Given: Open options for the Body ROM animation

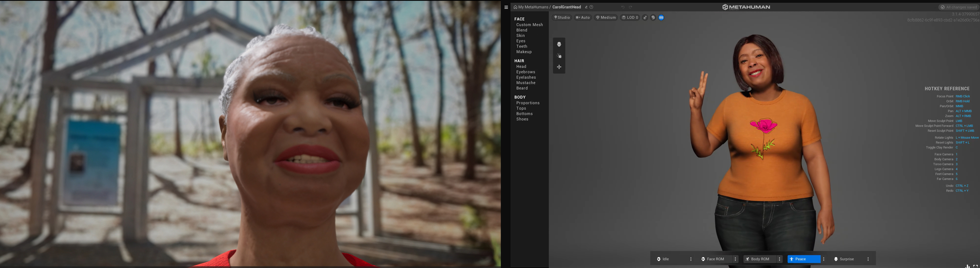Looking at the screenshot, I should point(780,259).
